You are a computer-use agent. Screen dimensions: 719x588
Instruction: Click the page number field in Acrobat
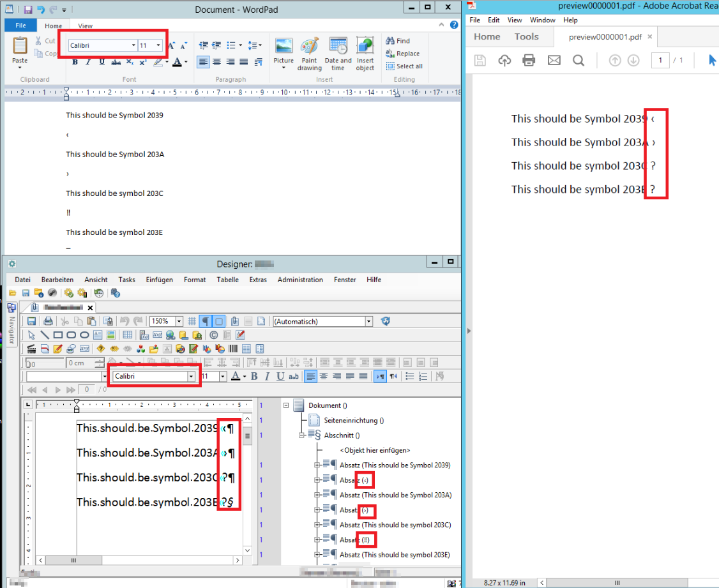coord(660,60)
